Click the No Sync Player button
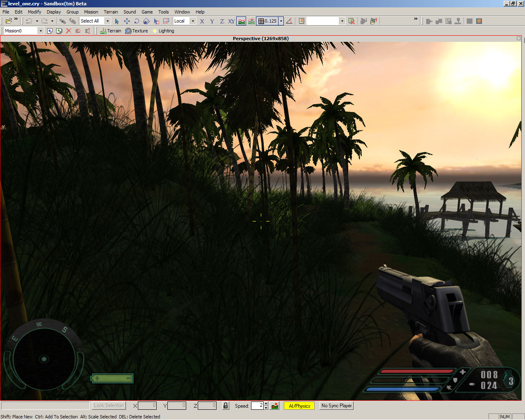This screenshot has width=525, height=420. [x=337, y=406]
